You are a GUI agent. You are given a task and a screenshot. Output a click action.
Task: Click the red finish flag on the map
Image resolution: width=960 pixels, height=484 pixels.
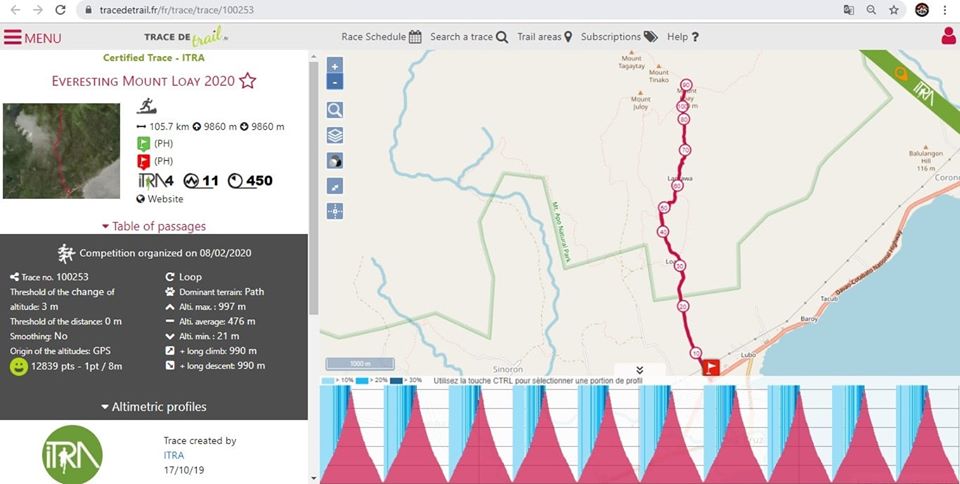(711, 367)
